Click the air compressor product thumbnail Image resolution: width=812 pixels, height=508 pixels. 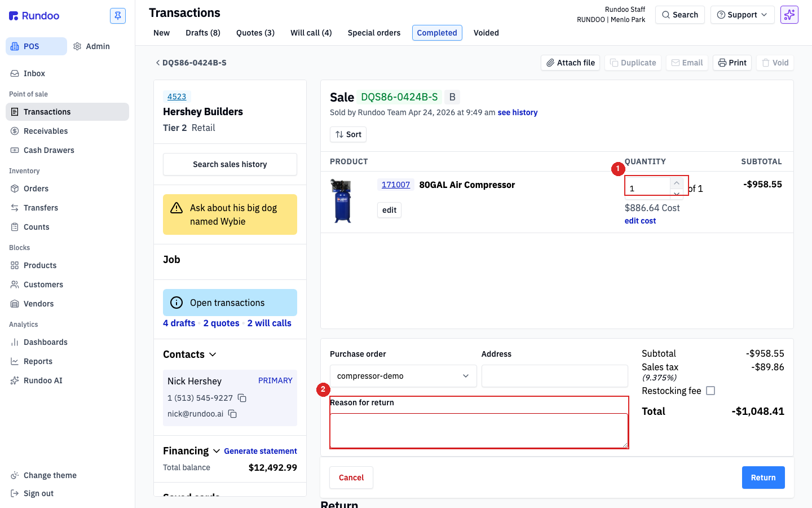point(341,201)
